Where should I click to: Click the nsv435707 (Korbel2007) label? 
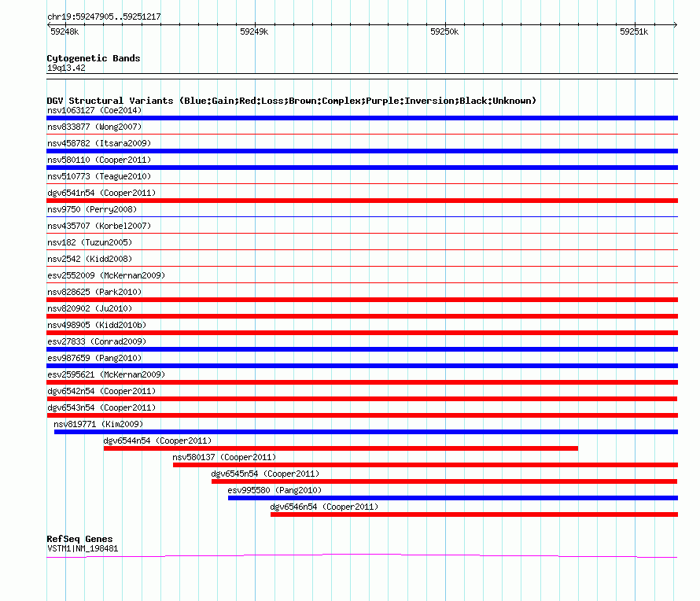click(99, 226)
